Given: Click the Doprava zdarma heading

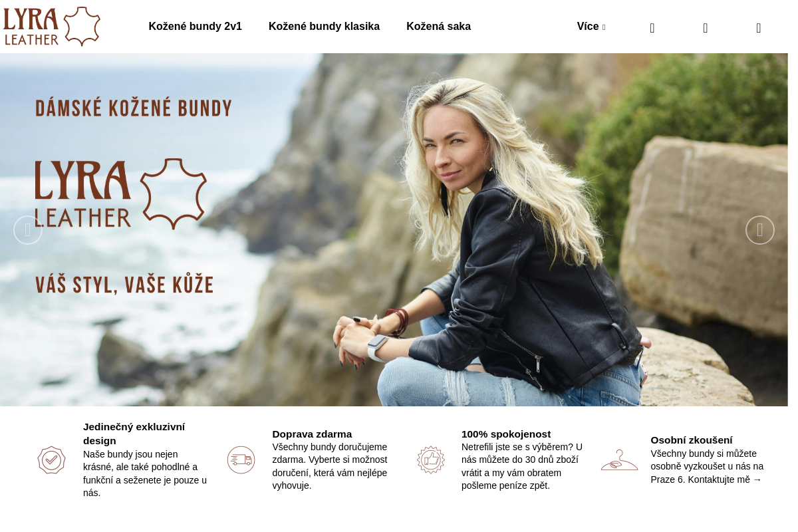Looking at the screenshot, I should click(x=312, y=434).
